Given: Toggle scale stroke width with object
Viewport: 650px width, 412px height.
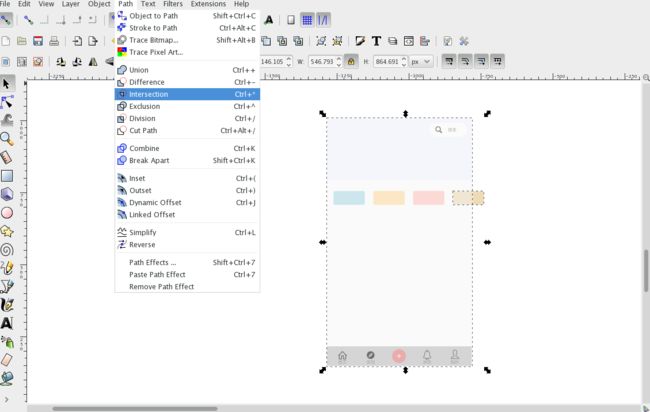Looking at the screenshot, I should (x=449, y=62).
